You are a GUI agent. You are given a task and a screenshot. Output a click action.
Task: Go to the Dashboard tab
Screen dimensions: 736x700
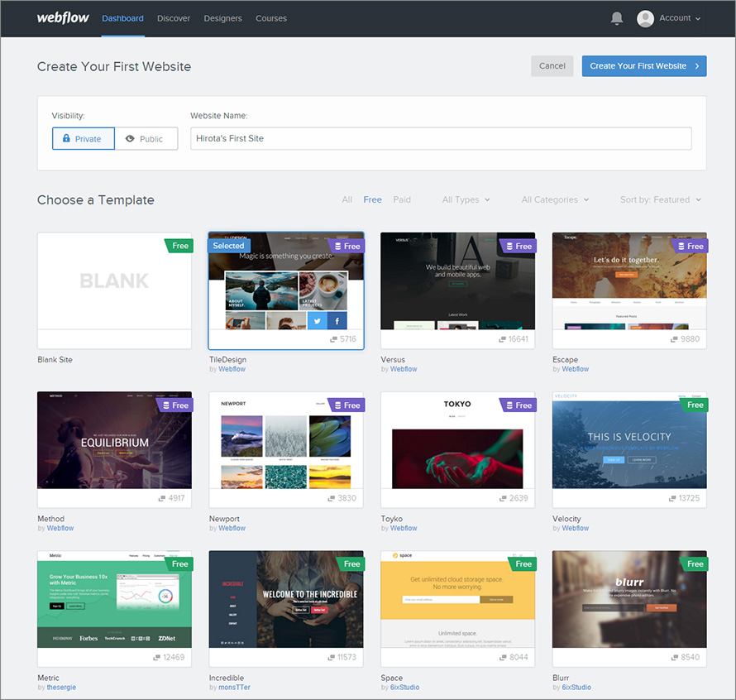click(x=123, y=18)
